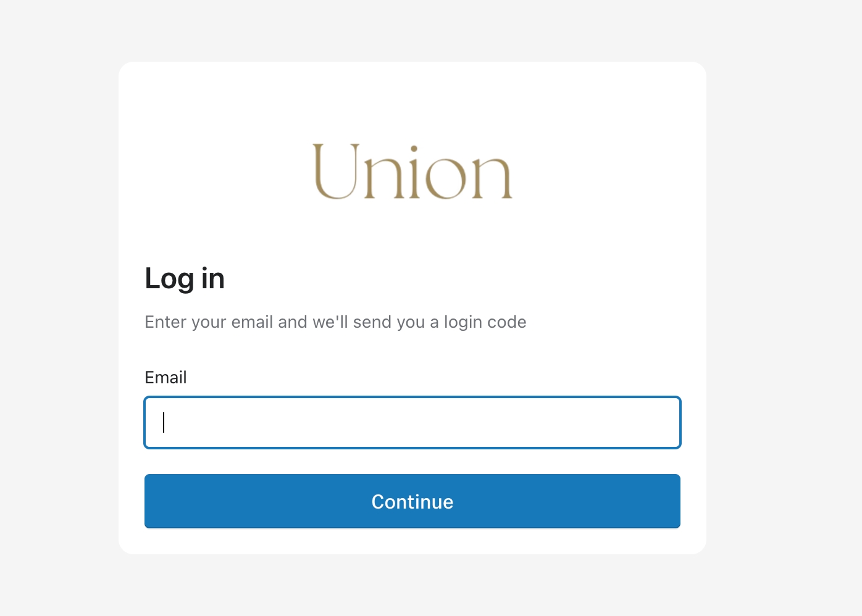
Task: Click the word "in" in the Log in title
Action: click(x=213, y=278)
